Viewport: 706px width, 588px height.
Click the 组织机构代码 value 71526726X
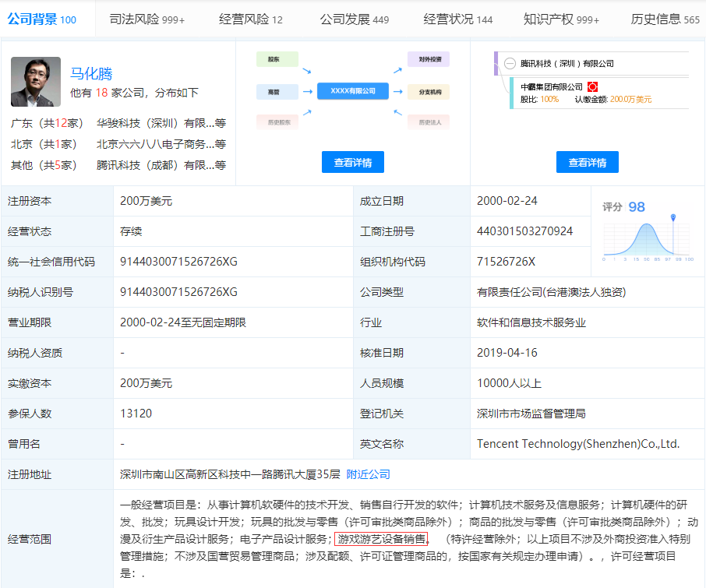(x=506, y=262)
